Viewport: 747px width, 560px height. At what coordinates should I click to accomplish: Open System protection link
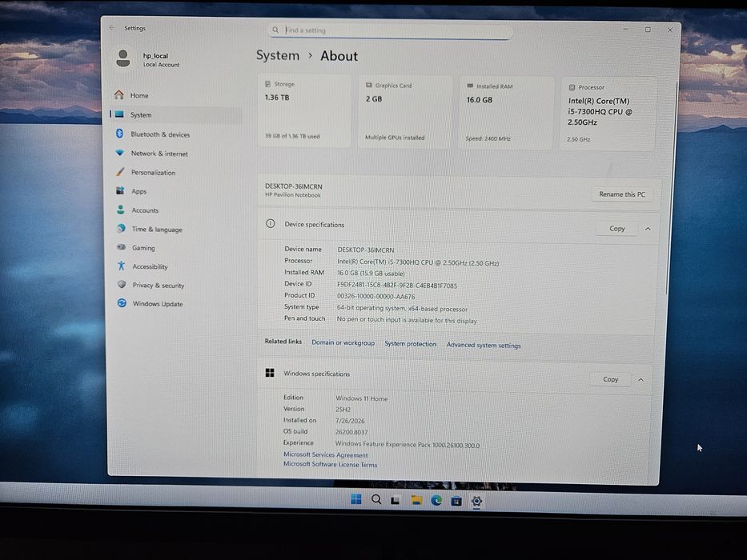tap(410, 344)
